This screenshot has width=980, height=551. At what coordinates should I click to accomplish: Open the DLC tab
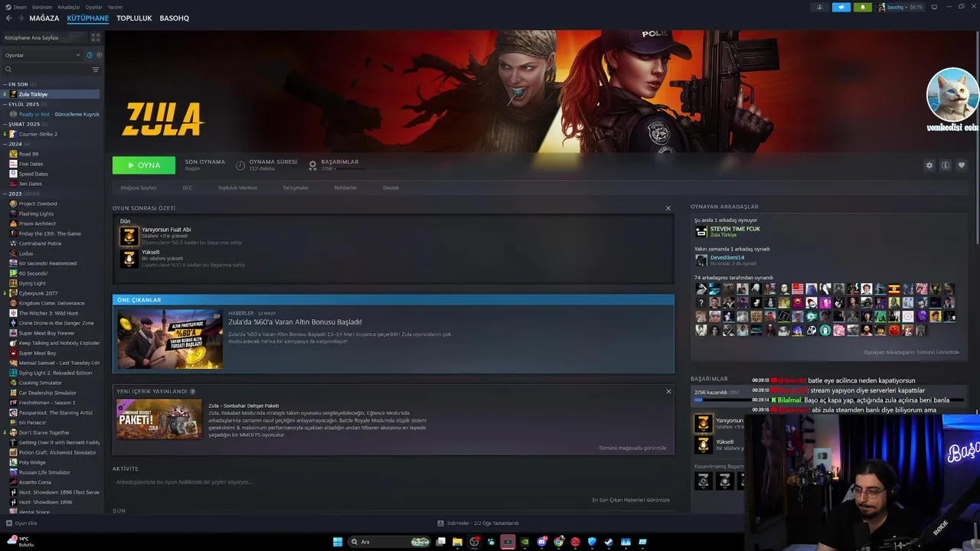coord(188,187)
